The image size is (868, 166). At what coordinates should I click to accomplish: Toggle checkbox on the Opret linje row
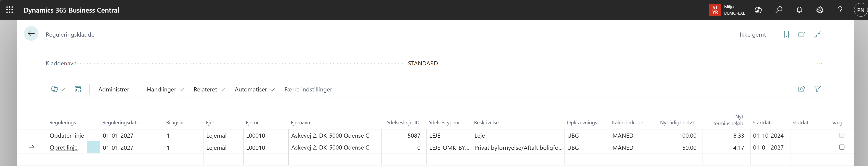(841, 147)
